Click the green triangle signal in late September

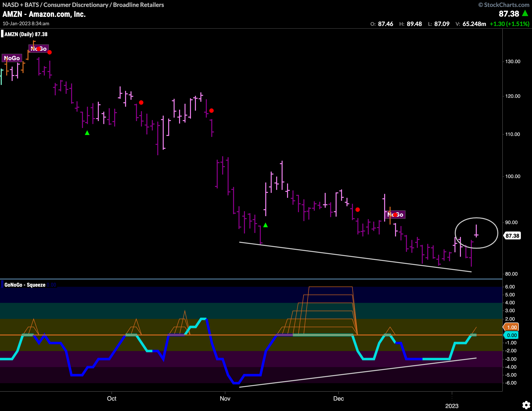coord(87,133)
